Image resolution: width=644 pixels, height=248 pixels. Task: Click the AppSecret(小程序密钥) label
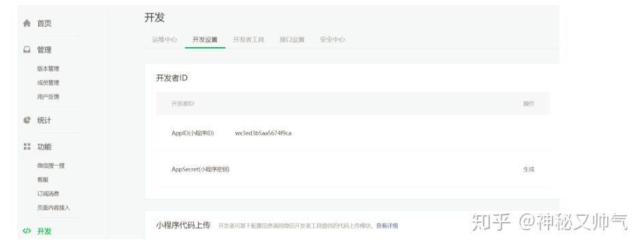point(201,169)
